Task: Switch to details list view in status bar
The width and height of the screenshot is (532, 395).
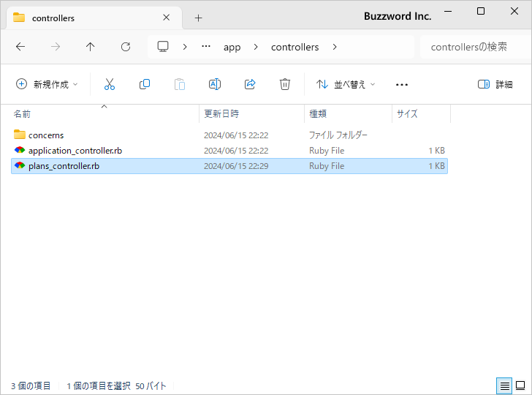Action: pos(504,385)
